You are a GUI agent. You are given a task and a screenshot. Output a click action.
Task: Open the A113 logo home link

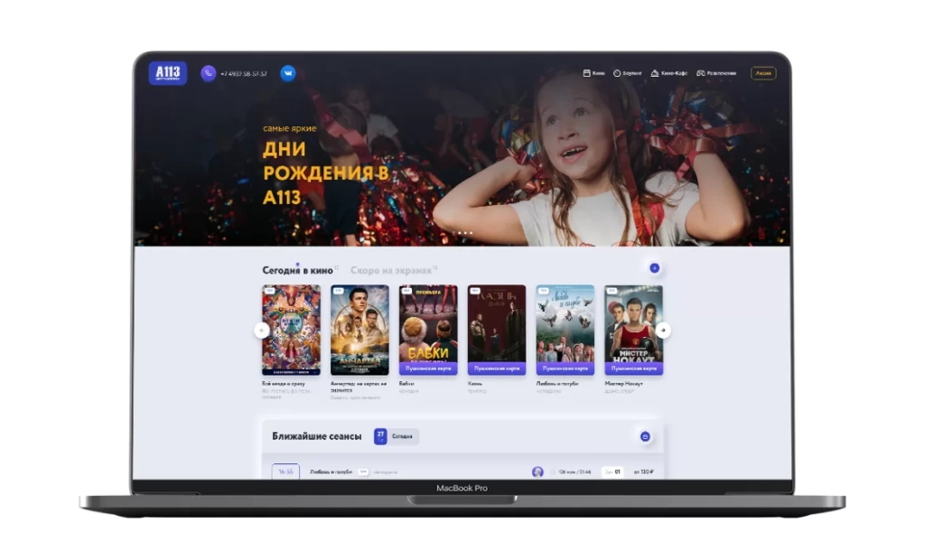pyautogui.click(x=167, y=73)
